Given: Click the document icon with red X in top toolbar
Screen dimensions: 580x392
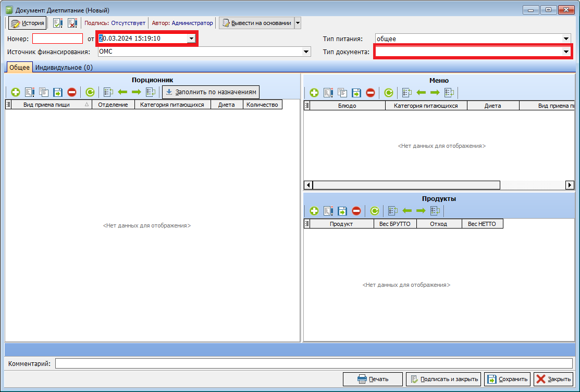Looking at the screenshot, I should (x=72, y=23).
